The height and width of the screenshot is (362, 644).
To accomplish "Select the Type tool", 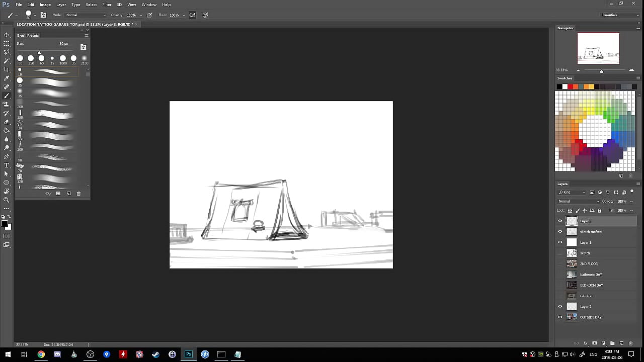I will point(7,165).
